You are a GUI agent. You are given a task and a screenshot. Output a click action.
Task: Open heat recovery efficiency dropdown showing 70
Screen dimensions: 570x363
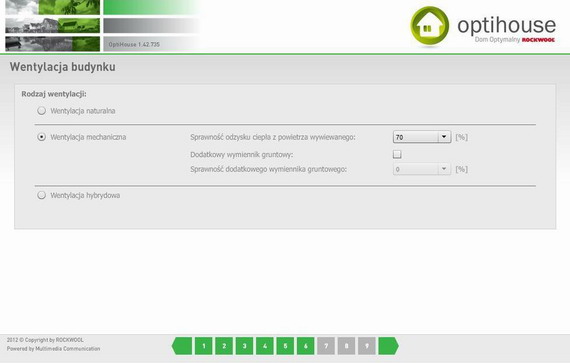(x=422, y=137)
